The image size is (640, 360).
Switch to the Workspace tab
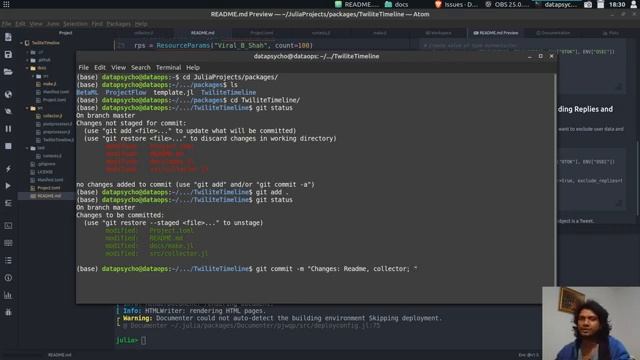tap(438, 33)
